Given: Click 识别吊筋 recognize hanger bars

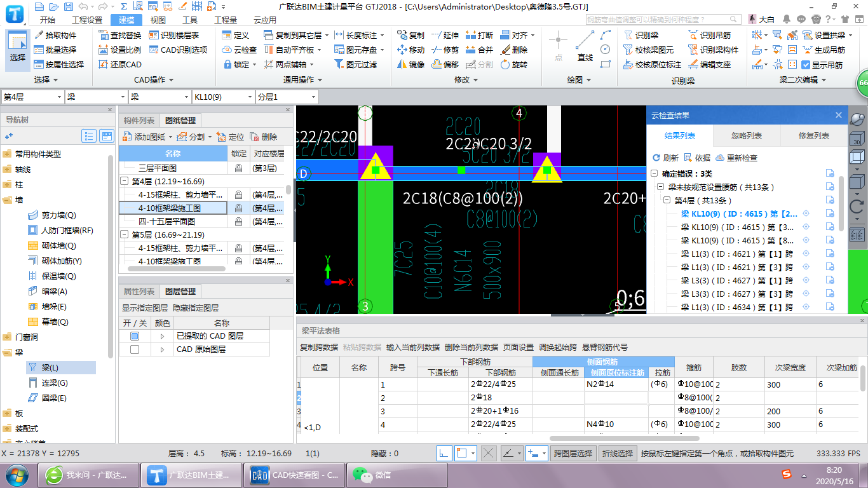Looking at the screenshot, I should point(710,36).
